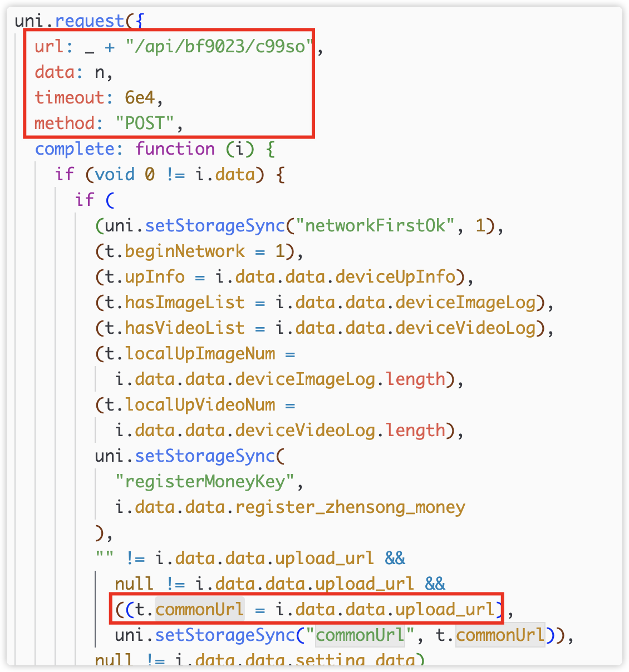Click the localUpImageNum property

200,353
